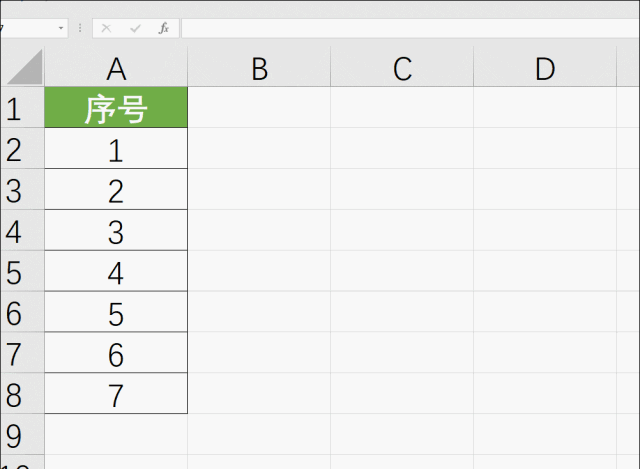The image size is (640, 469).
Task: Select column C header
Action: (x=402, y=68)
